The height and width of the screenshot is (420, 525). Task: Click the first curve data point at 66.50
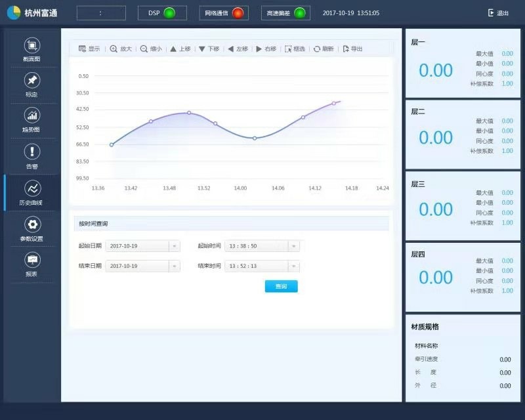tap(112, 144)
